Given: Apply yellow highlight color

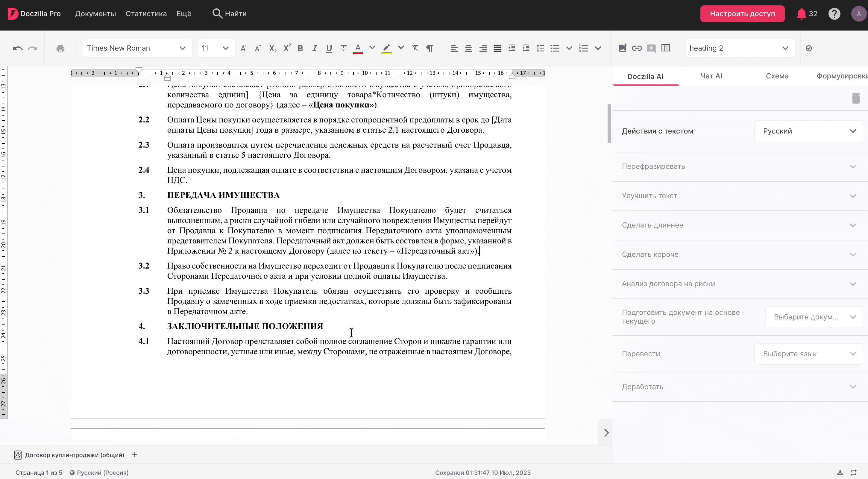Looking at the screenshot, I should pos(386,48).
